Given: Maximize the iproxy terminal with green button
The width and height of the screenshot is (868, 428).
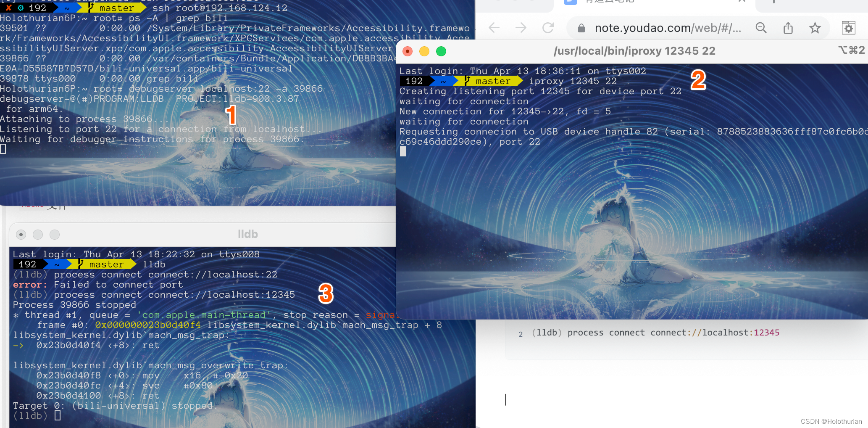Looking at the screenshot, I should pos(441,51).
